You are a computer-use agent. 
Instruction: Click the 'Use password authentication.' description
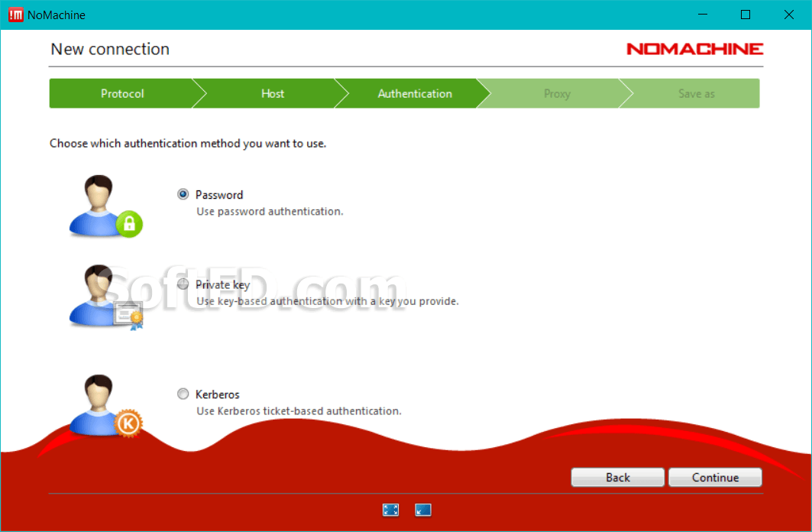tap(270, 212)
